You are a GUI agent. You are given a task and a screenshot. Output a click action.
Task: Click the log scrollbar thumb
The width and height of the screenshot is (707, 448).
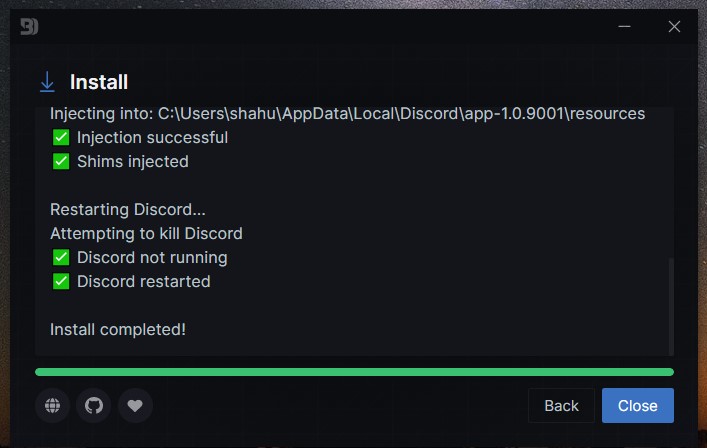tap(671, 306)
